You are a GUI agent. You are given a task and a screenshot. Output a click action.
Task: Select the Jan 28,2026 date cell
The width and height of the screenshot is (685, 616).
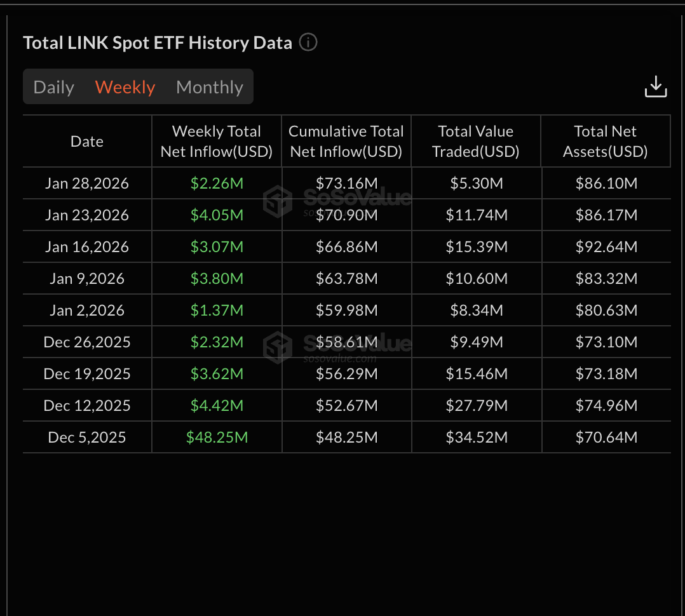86,183
